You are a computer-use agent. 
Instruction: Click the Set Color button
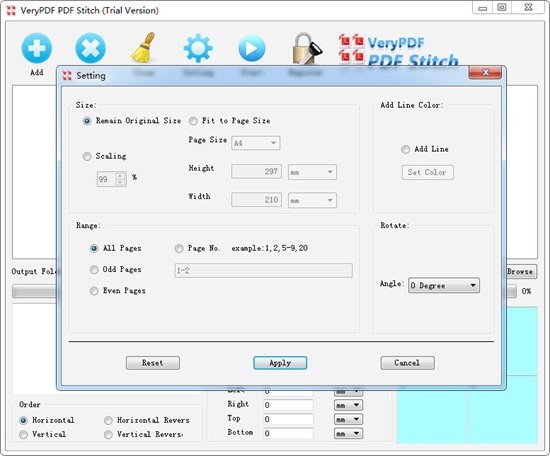(x=428, y=172)
